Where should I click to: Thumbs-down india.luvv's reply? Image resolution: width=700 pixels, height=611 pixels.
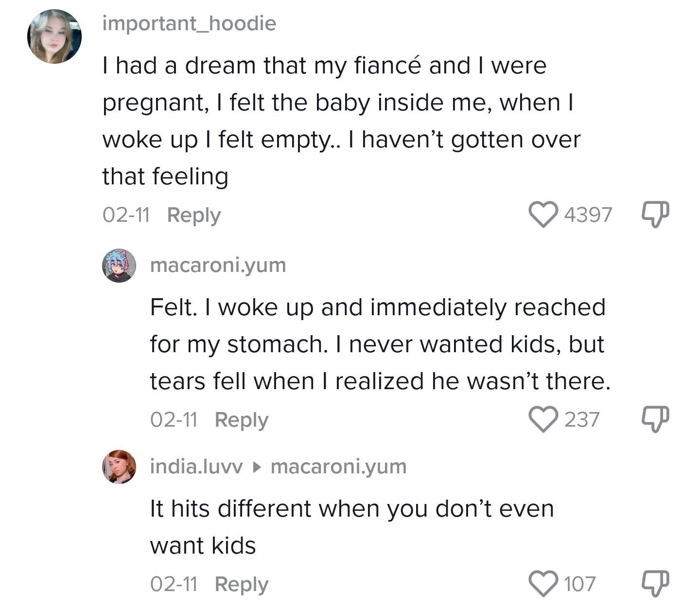656,583
